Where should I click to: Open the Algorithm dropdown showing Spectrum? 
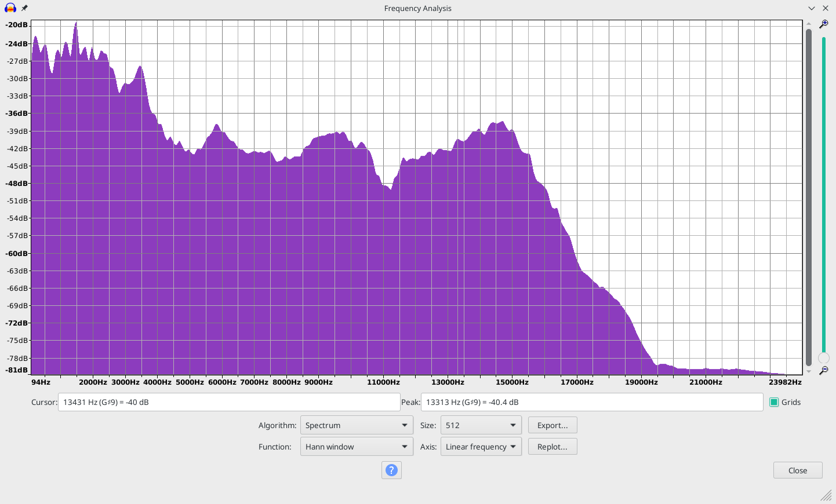(x=357, y=425)
